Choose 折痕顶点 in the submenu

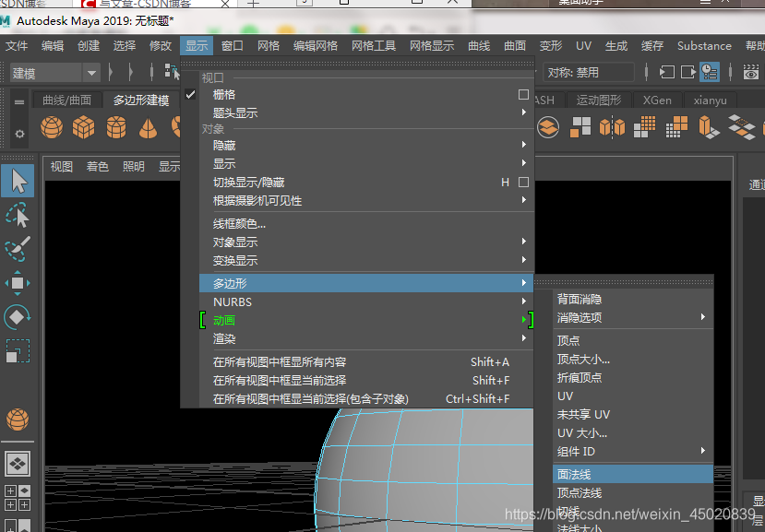click(633, 377)
